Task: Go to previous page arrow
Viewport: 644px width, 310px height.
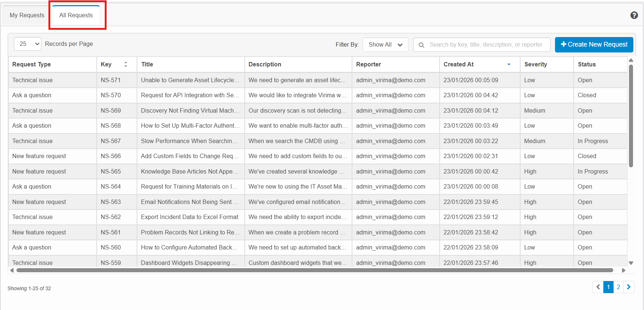Action: coord(598,287)
